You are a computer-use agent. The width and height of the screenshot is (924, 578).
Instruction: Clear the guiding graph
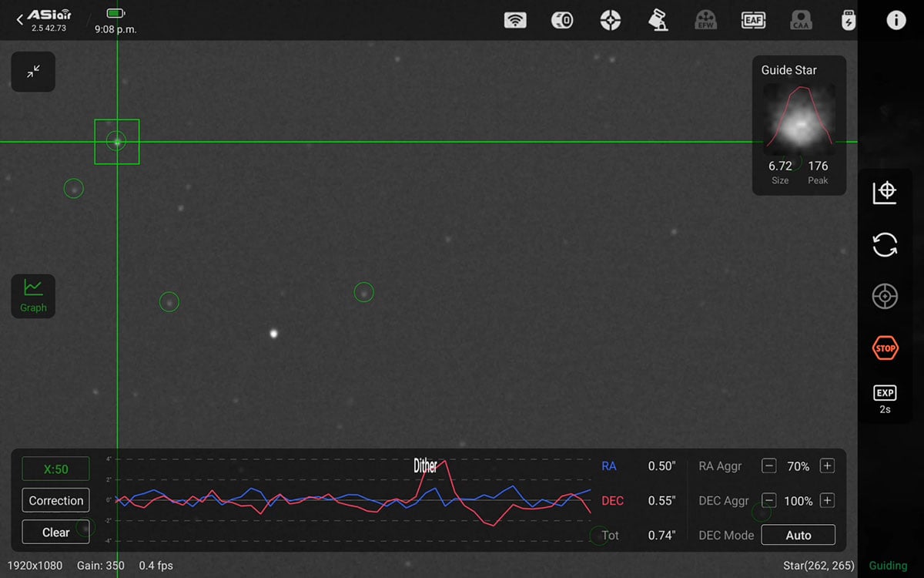tap(55, 532)
